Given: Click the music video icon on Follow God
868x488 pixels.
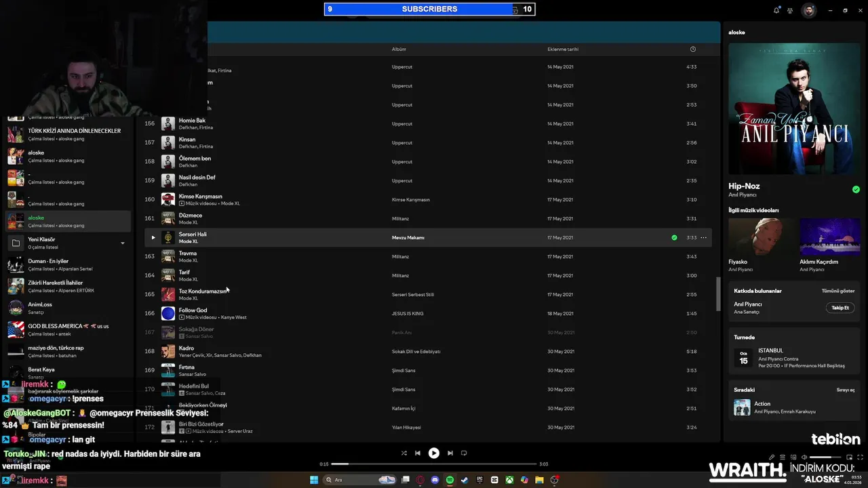Looking at the screenshot, I should pyautogui.click(x=182, y=317).
